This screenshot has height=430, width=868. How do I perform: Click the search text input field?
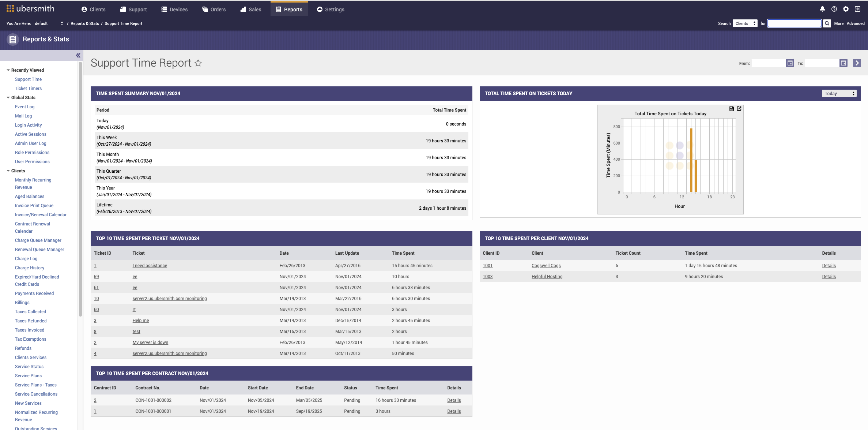[794, 23]
